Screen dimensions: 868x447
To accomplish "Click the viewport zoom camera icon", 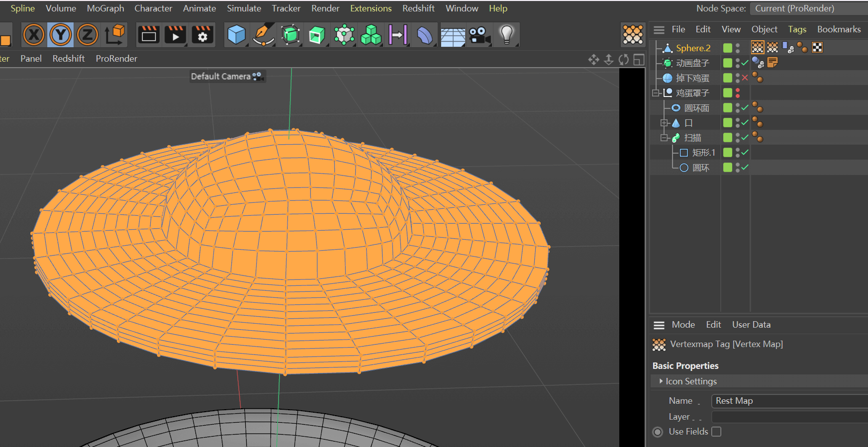I will point(608,60).
